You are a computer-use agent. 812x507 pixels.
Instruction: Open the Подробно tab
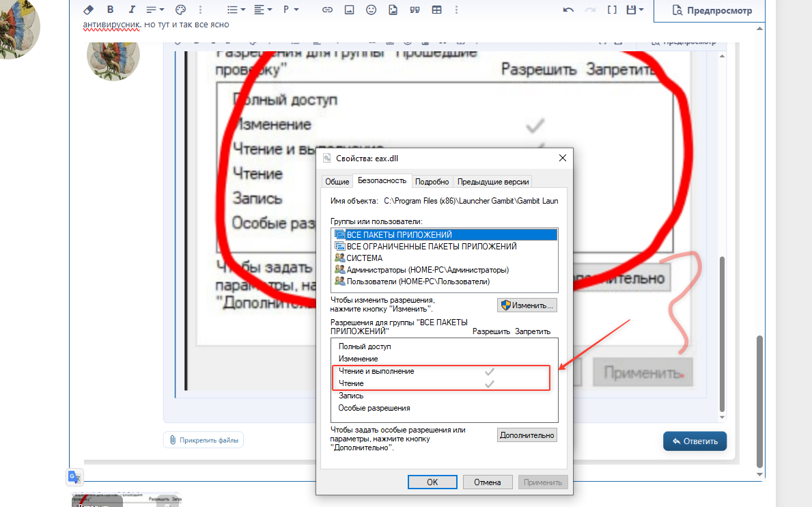tap(432, 182)
